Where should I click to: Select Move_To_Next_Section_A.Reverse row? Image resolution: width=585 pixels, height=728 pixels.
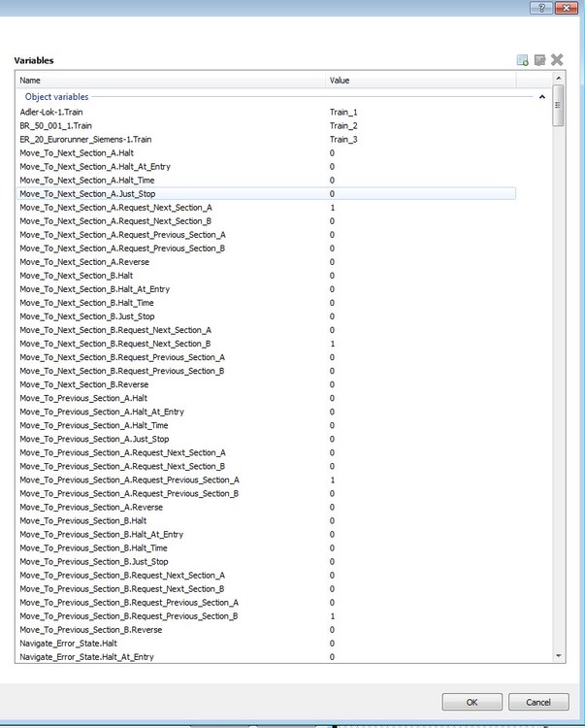click(266, 262)
